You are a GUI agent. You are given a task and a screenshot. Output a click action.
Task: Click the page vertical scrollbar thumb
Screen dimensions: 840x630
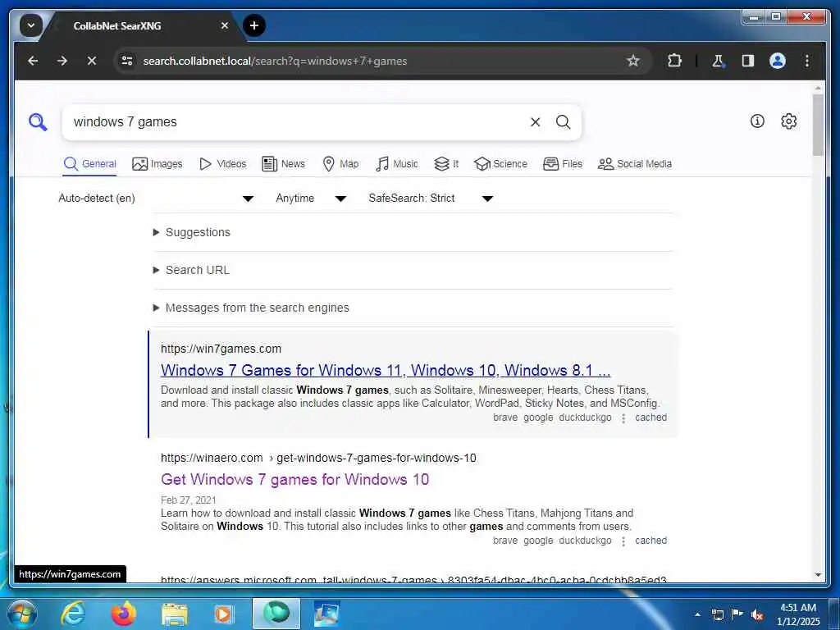(x=818, y=125)
